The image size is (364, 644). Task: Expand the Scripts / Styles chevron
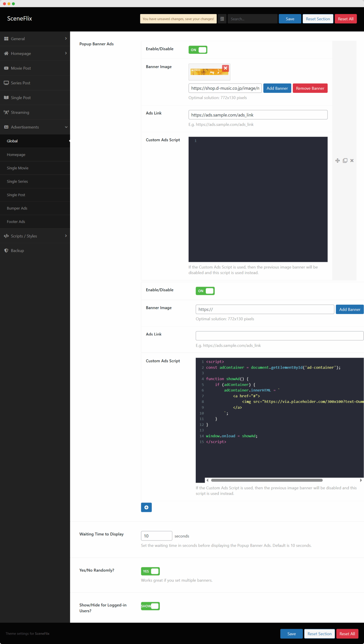(x=66, y=236)
